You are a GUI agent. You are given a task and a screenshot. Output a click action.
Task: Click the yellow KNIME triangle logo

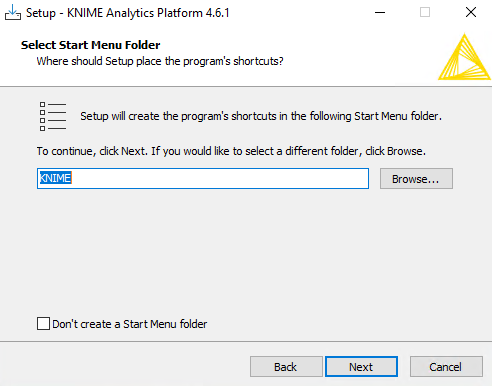[464, 57]
